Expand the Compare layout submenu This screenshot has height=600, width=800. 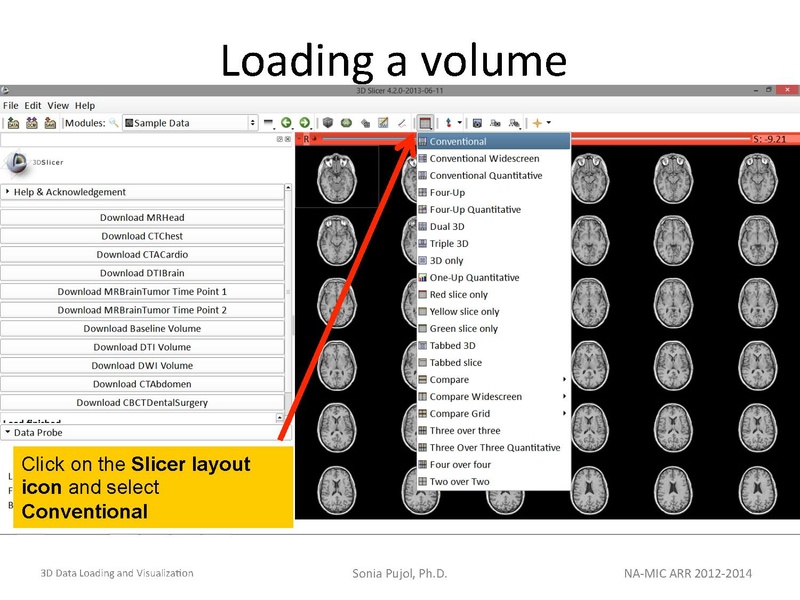493,380
